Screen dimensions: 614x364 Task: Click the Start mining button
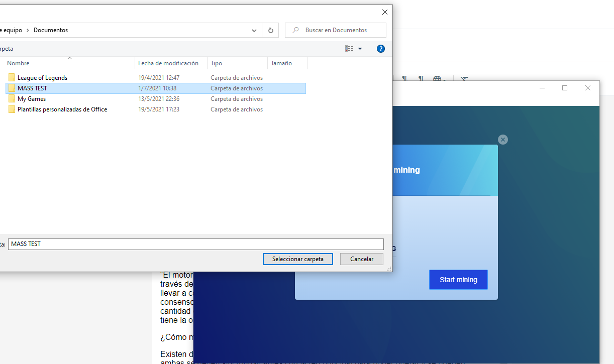coord(458,280)
